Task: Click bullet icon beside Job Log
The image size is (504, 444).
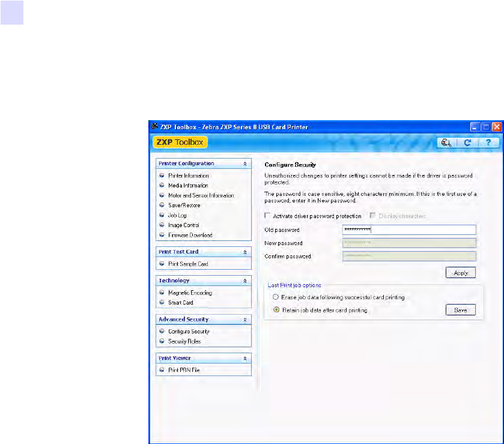Action: (x=162, y=215)
